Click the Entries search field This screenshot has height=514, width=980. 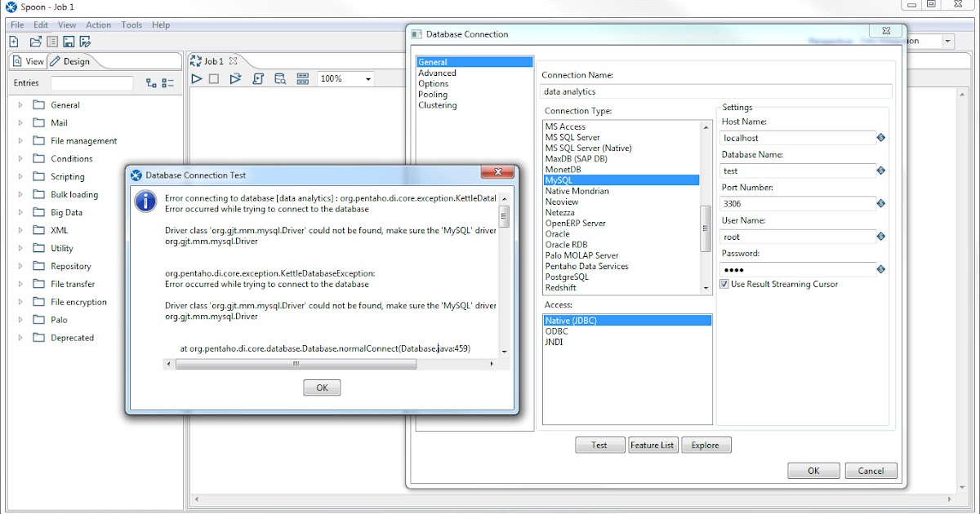(x=91, y=83)
